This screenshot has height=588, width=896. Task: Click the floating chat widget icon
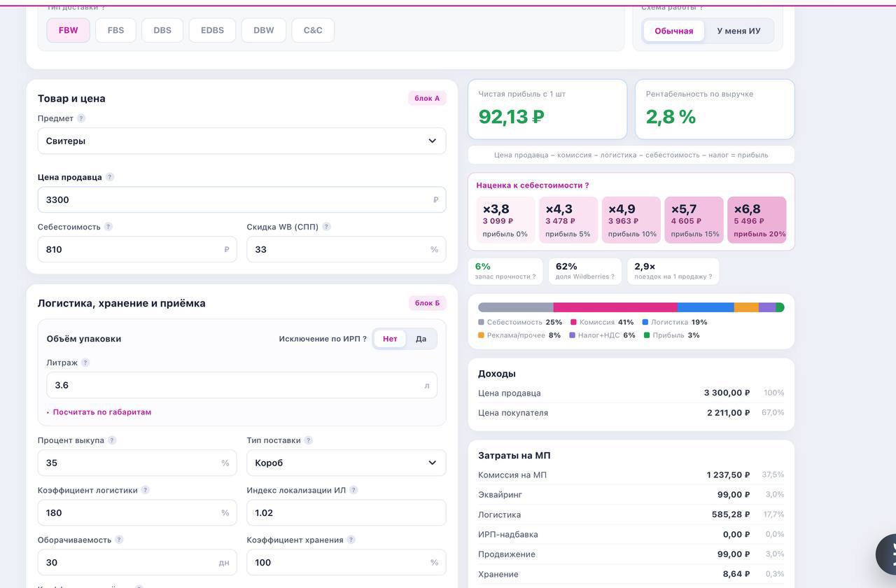886,554
